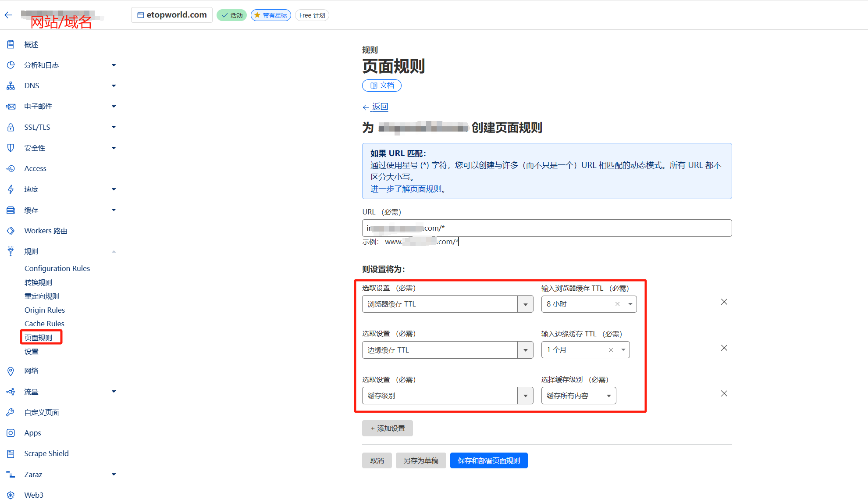
Task: Toggle the 带有星标 star badge
Action: point(270,15)
